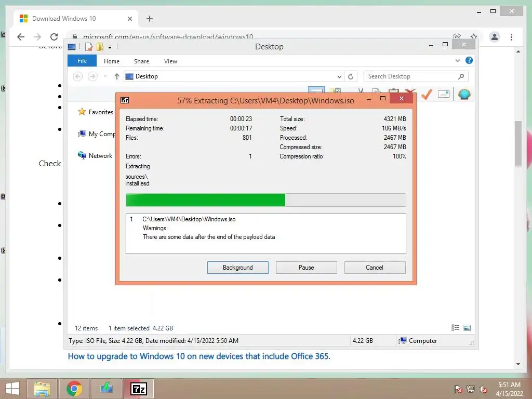Click the search magnifier icon in explorer

click(x=461, y=76)
